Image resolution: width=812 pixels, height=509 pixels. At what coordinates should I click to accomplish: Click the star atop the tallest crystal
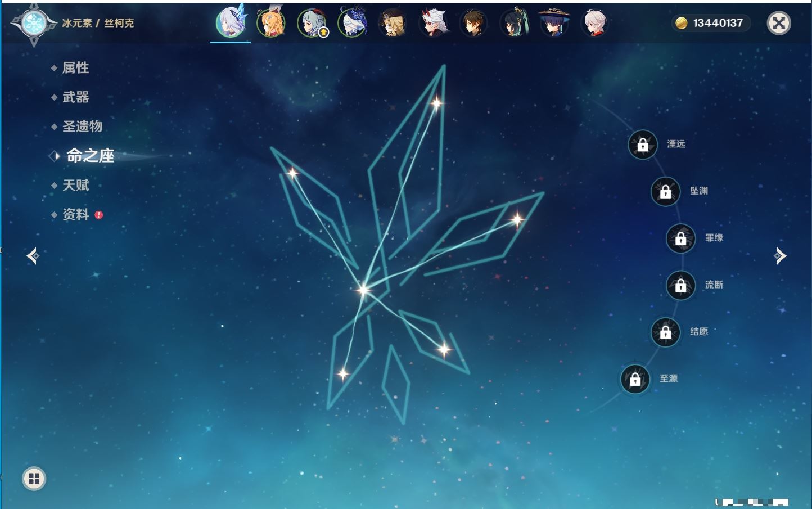pos(436,103)
